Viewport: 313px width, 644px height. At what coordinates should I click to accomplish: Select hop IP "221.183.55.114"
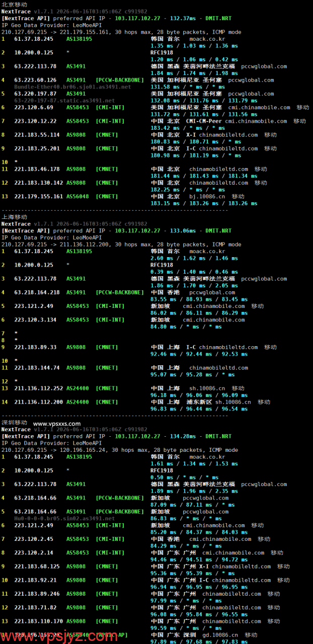[x=37, y=135]
